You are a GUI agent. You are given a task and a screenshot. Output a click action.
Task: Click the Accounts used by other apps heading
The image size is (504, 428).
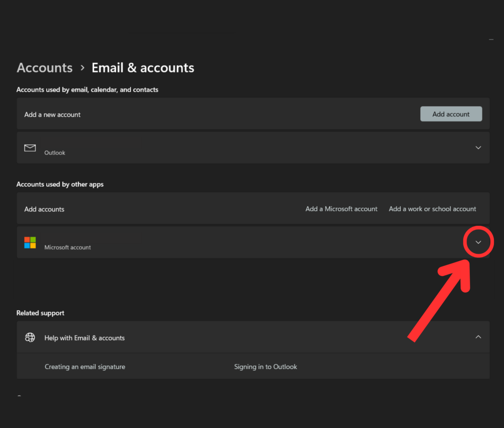click(x=60, y=184)
